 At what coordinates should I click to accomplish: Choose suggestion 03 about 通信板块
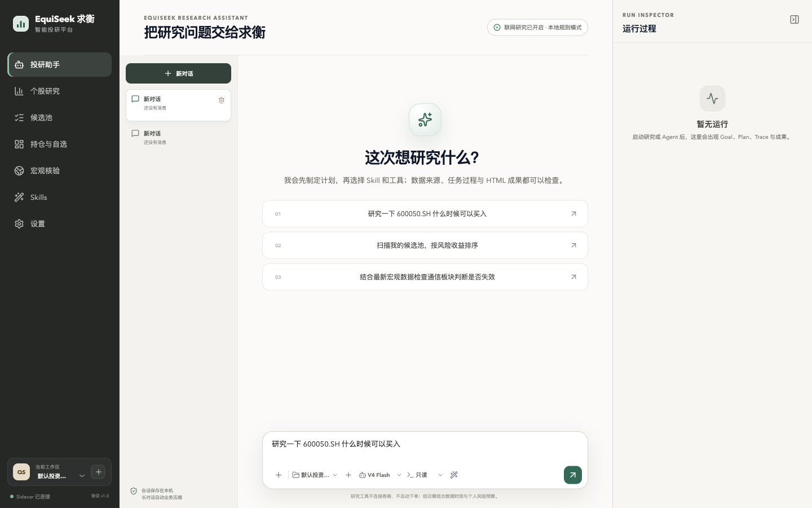[x=425, y=277]
